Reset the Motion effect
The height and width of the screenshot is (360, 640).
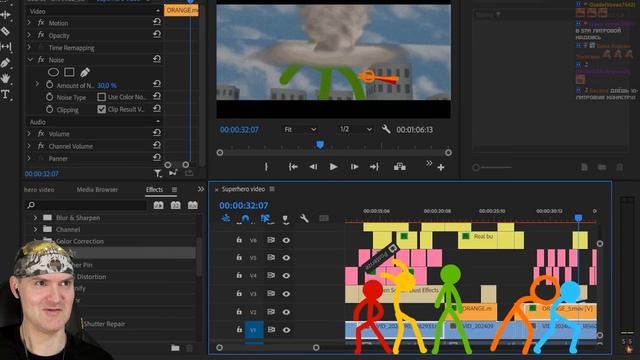(x=157, y=22)
